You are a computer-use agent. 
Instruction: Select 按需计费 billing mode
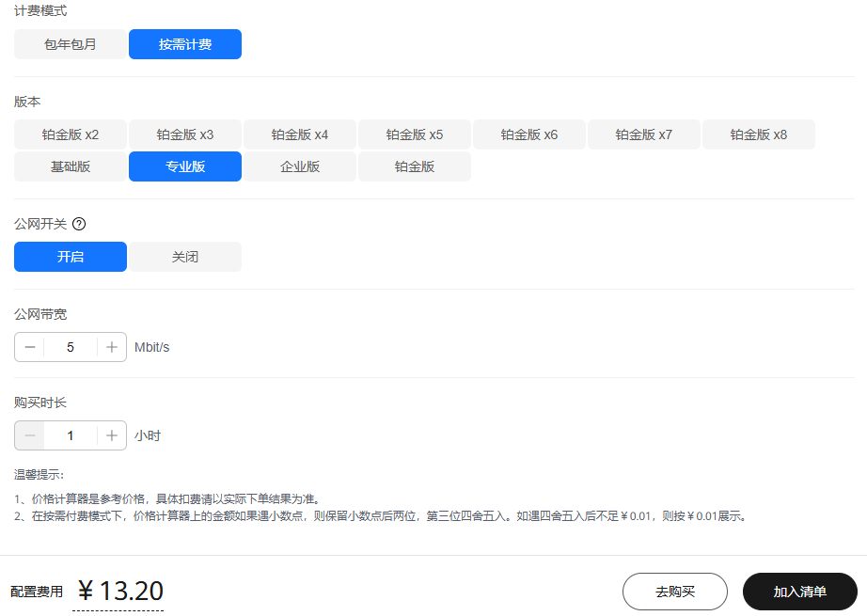pos(185,44)
